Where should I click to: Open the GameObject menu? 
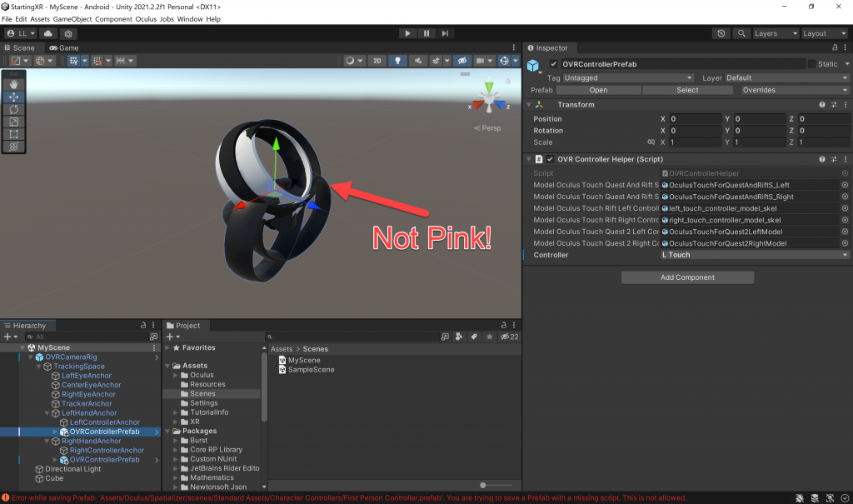[72, 19]
